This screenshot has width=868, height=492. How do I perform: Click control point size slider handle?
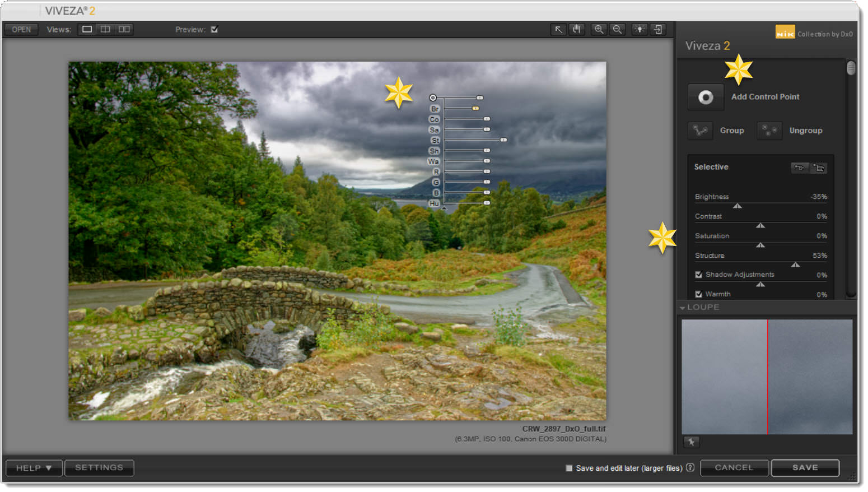(480, 98)
